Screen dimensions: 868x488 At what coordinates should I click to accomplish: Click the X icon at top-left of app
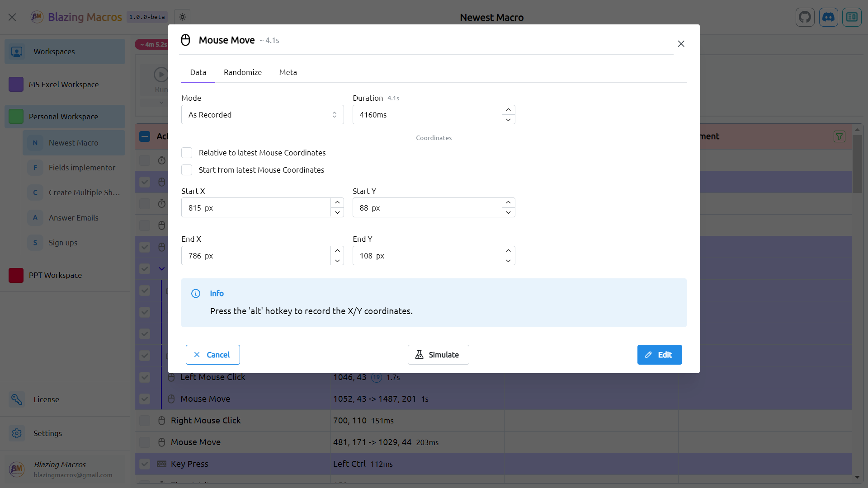(12, 17)
